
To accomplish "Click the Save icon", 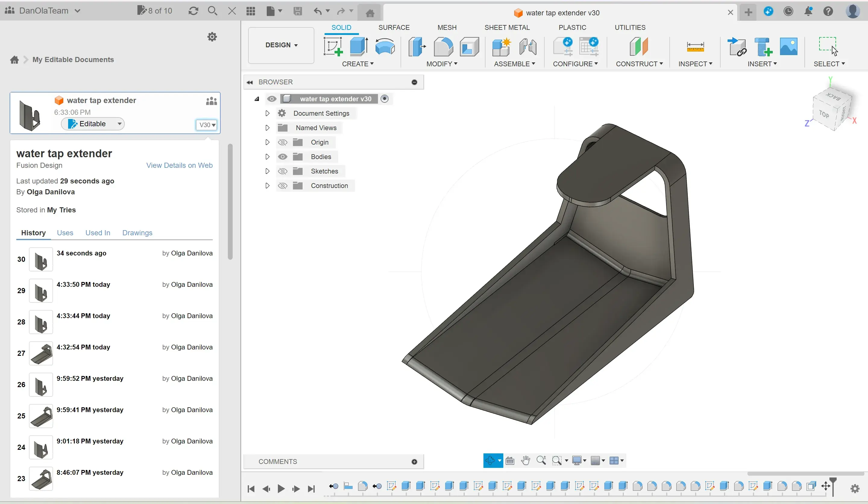I will (x=297, y=11).
